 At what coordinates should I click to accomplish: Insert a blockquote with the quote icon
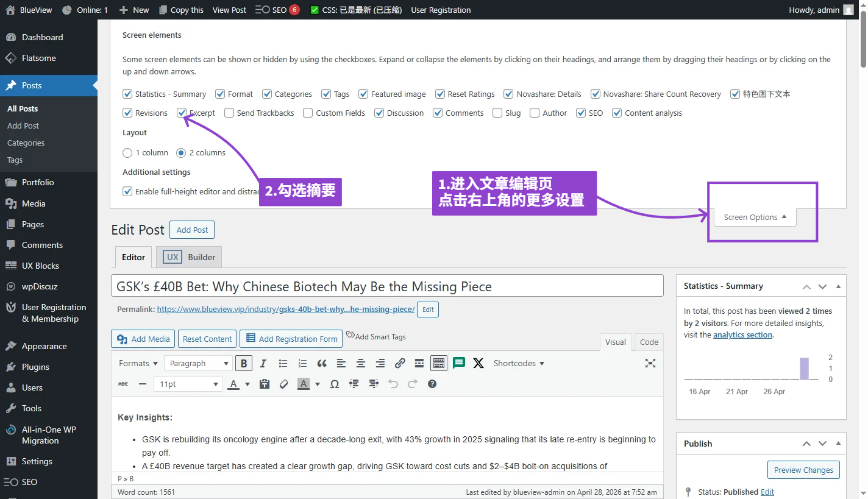point(322,363)
